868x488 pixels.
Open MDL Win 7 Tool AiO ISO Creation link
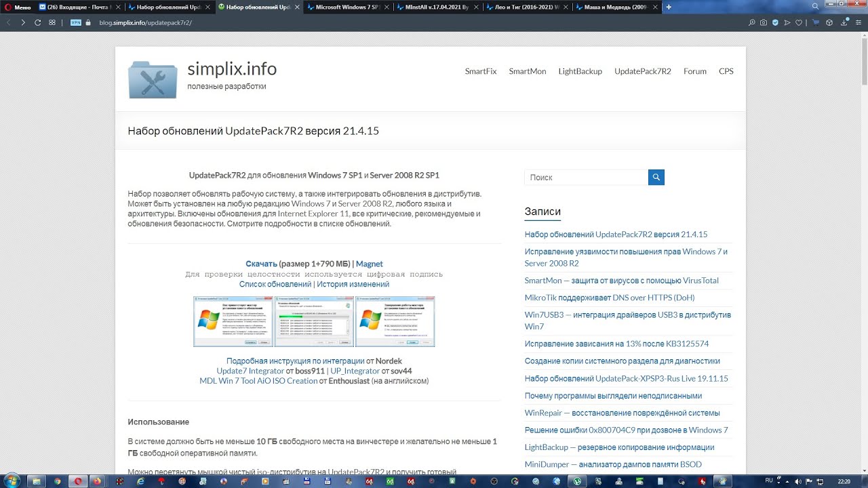pyautogui.click(x=258, y=381)
